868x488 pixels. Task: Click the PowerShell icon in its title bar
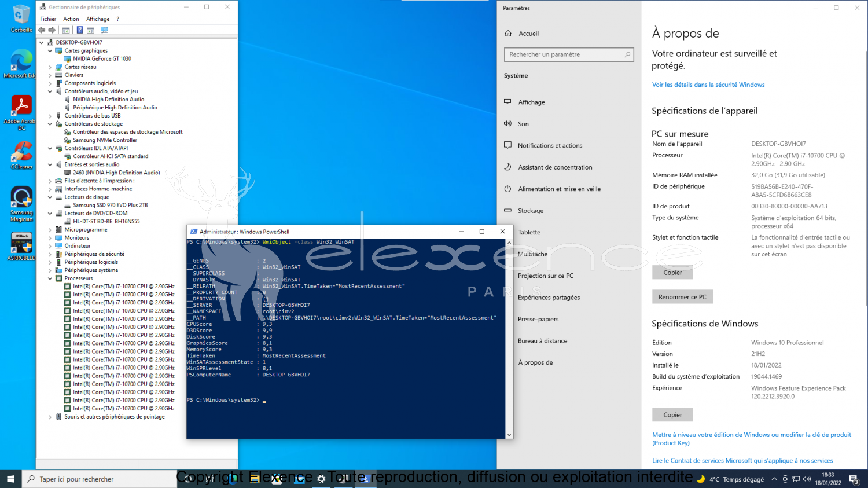point(194,232)
